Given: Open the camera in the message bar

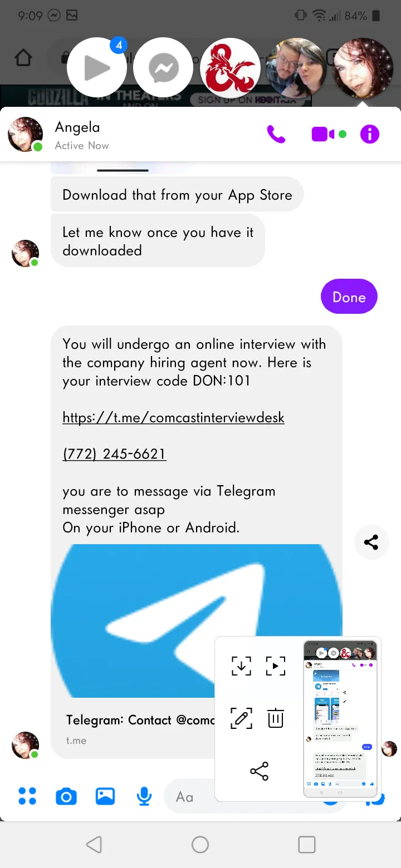Looking at the screenshot, I should [66, 797].
